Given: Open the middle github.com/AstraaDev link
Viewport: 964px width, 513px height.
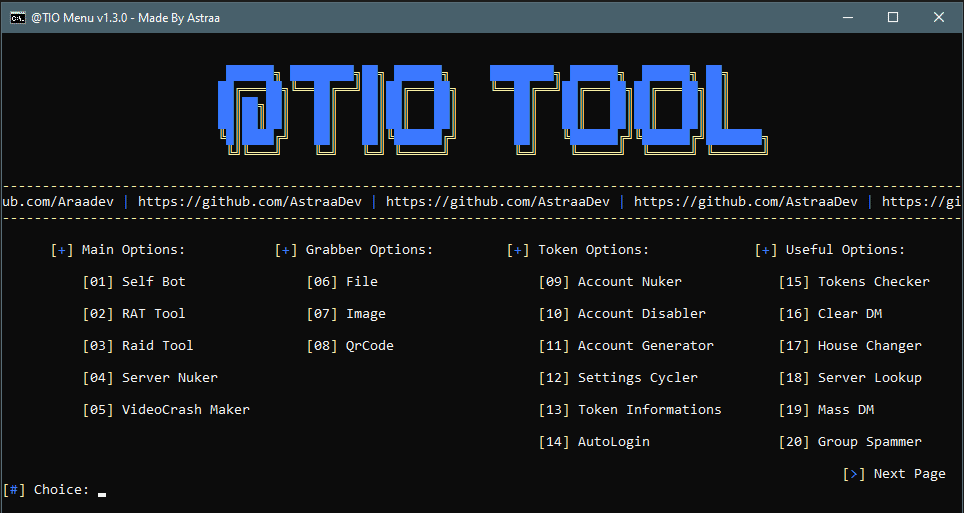Looking at the screenshot, I should pyautogui.click(x=498, y=201).
